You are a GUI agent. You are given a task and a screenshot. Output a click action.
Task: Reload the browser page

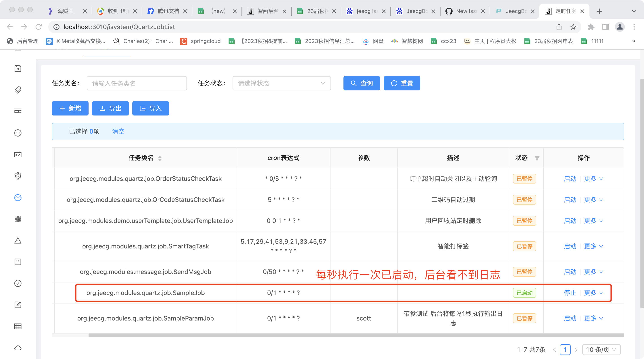38,27
